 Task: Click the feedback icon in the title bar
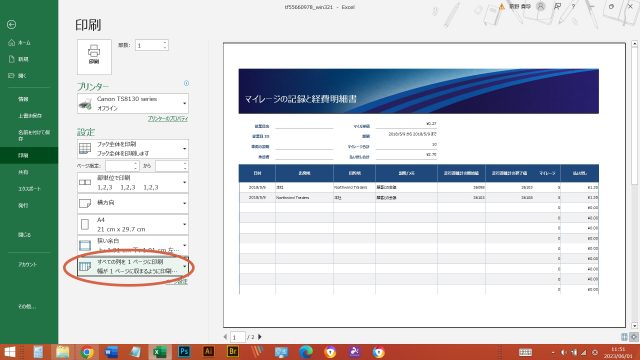[x=557, y=7]
